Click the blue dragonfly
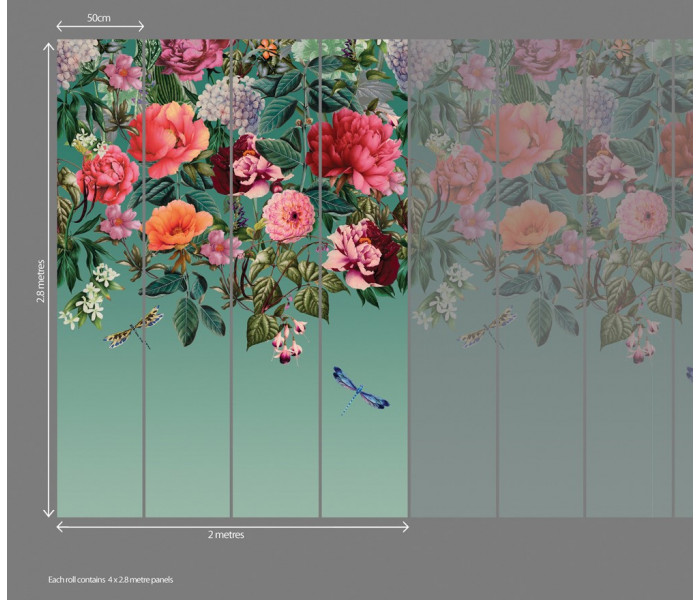The image size is (700, 600). tap(360, 389)
